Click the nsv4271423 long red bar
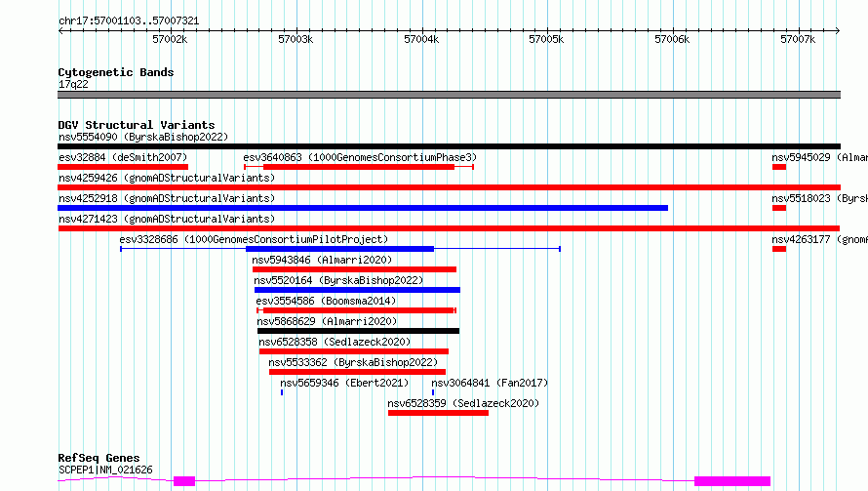Screen dimensions: 868x491 point(449,228)
